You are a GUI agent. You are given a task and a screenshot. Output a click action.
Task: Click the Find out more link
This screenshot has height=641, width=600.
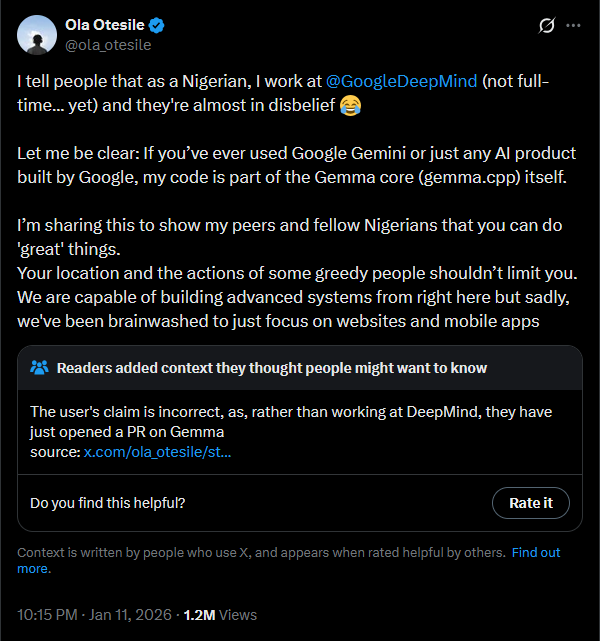point(536,552)
